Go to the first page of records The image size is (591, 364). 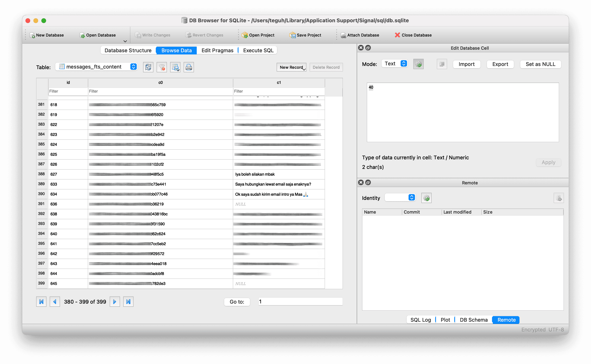(41, 302)
